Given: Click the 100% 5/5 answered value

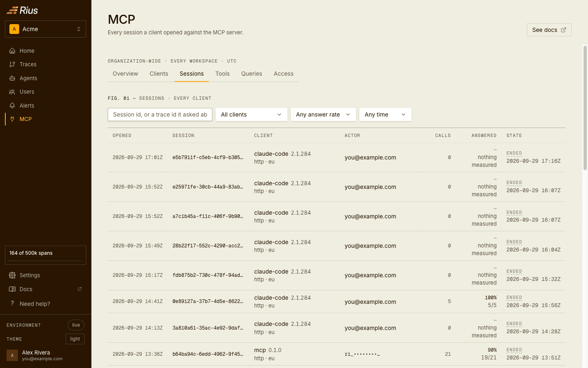Looking at the screenshot, I should pos(490,301).
